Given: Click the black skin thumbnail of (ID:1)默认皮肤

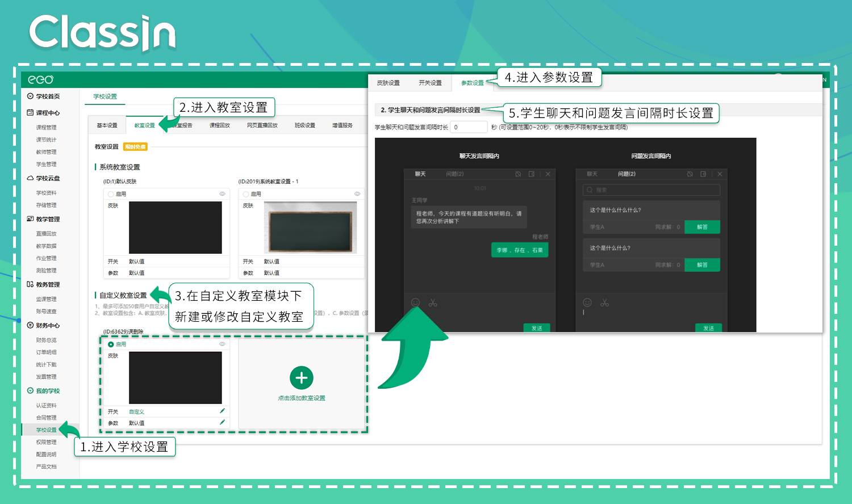Looking at the screenshot, I should [175, 228].
